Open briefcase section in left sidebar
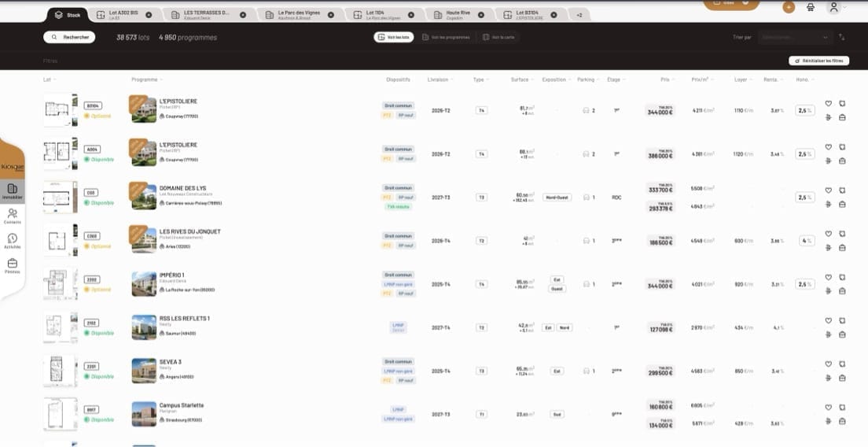Screen dimensions: 868x447 pos(12,266)
